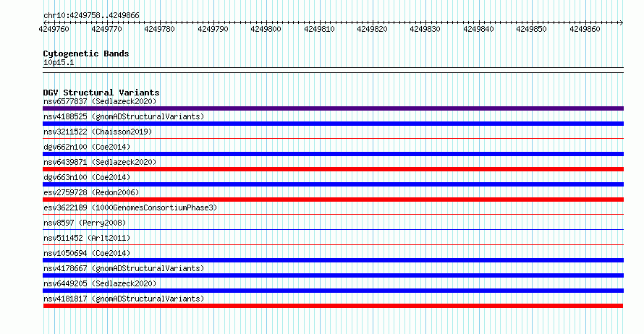The width and height of the screenshot is (644, 334).
Task: Open the esv2759728 (Redon2006) label
Action: coord(91,192)
